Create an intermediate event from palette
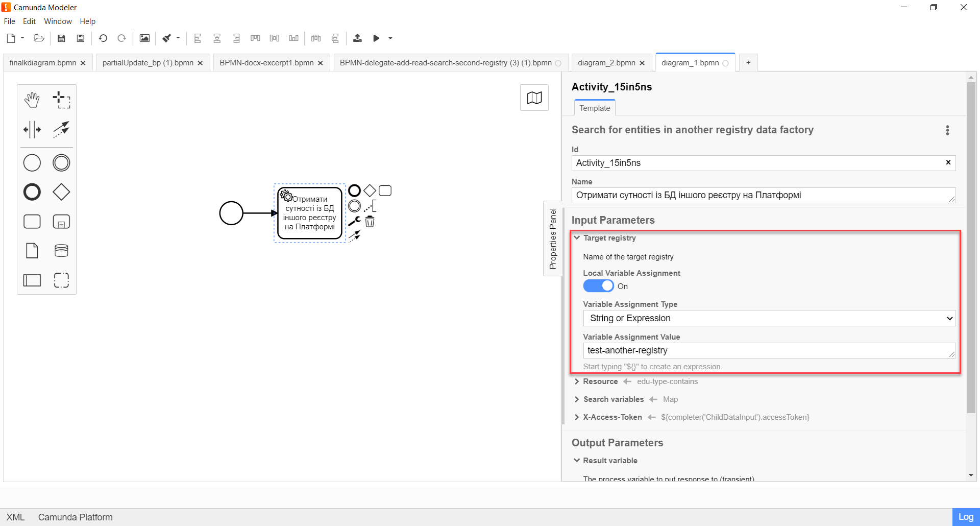 pyautogui.click(x=61, y=163)
